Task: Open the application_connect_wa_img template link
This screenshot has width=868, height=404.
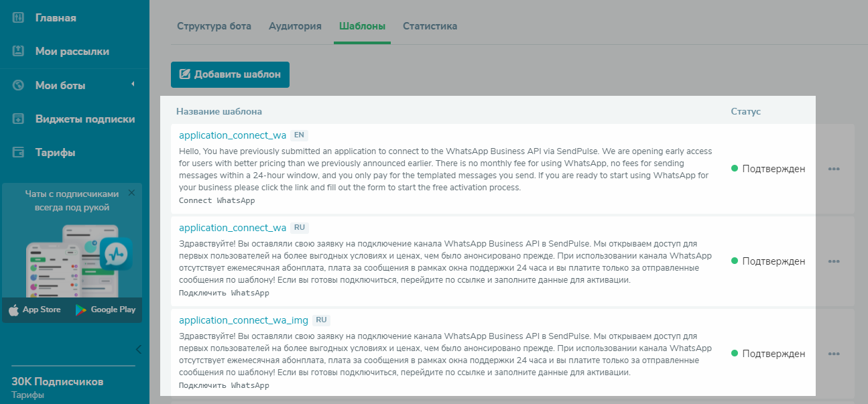Action: point(243,320)
